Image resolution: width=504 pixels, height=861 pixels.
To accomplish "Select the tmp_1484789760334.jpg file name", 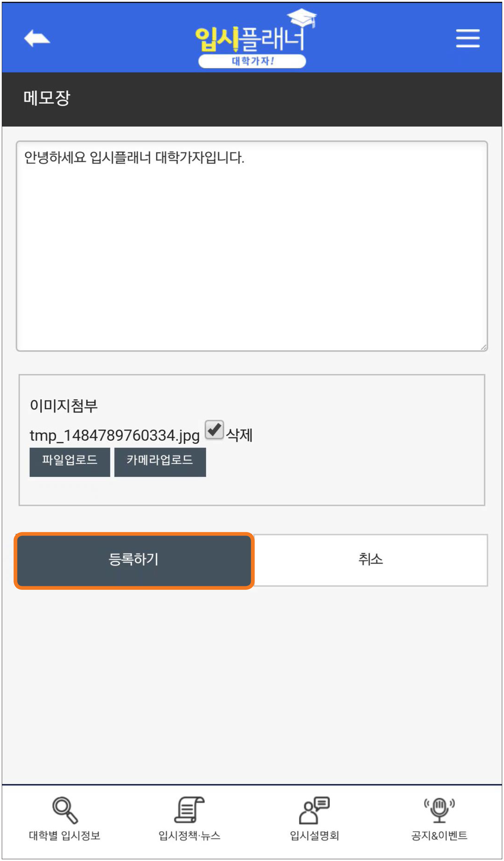I will pyautogui.click(x=115, y=436).
